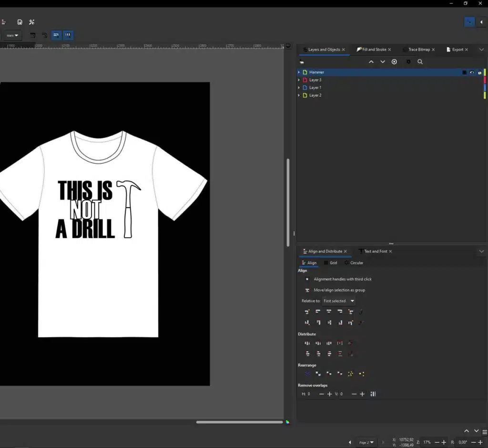Switch to the Text and Font tab
488x448 pixels.
pos(375,252)
